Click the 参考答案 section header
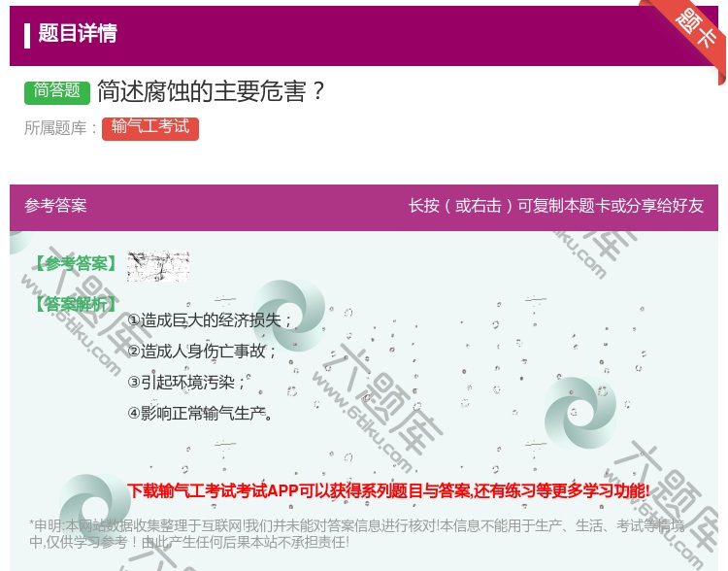 [55, 205]
